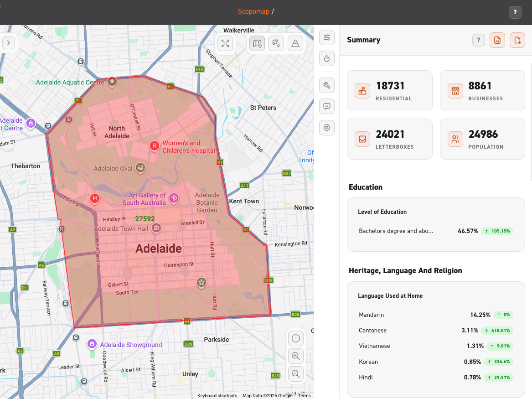This screenshot has width=532, height=399.
Task: Click Art Gallery of South Australia marker
Action: pyautogui.click(x=174, y=198)
